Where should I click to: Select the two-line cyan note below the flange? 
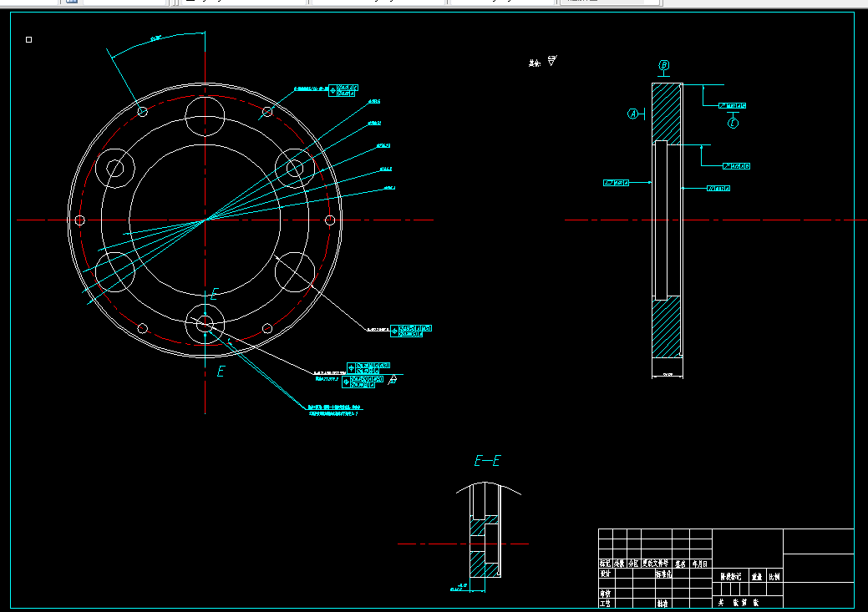pyautogui.click(x=336, y=411)
